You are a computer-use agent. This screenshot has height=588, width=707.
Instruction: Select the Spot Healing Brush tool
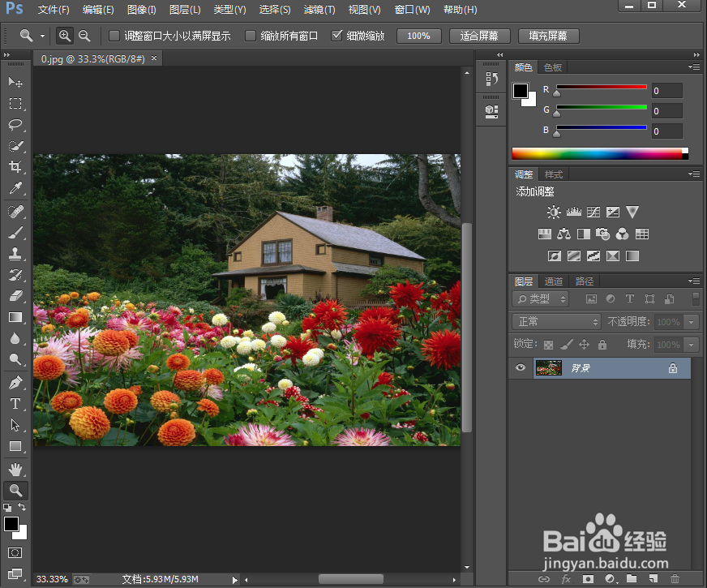tap(15, 212)
